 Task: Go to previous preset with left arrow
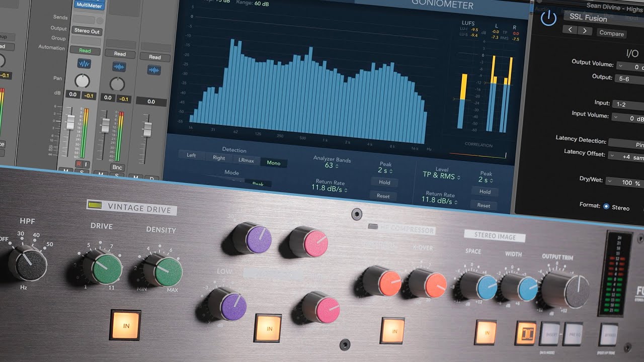[x=570, y=30]
